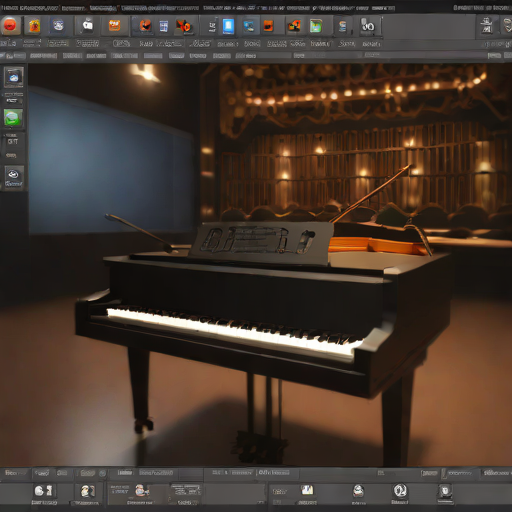
Task: Click the blue monitor screen toolbar icon
Action: click(249, 26)
